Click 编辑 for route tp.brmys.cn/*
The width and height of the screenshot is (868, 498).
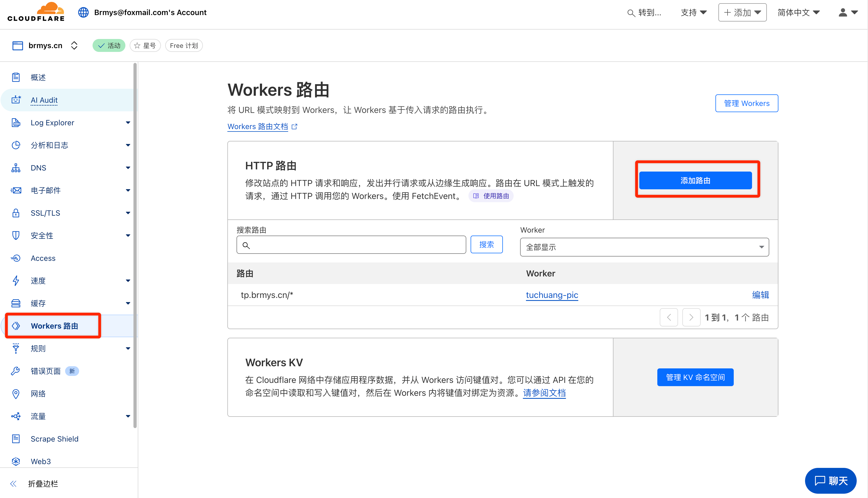pyautogui.click(x=760, y=295)
